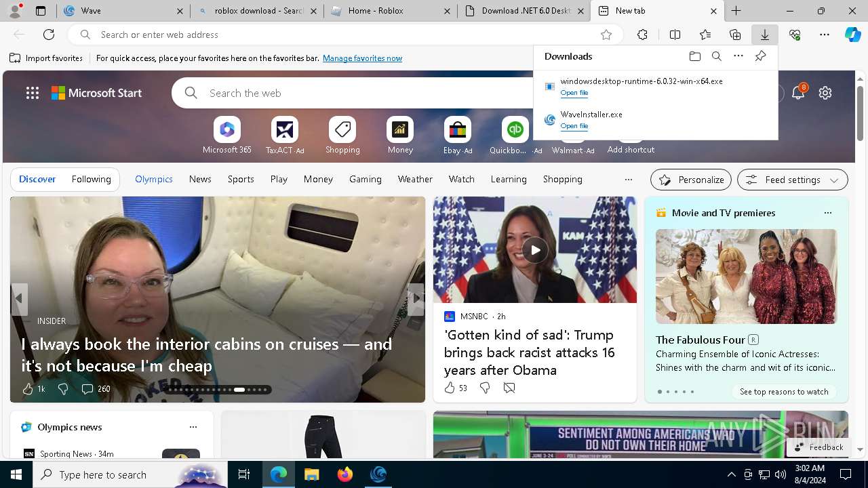Open file for WaveInstaller.exe
Screen dimensions: 868x488
(x=574, y=126)
